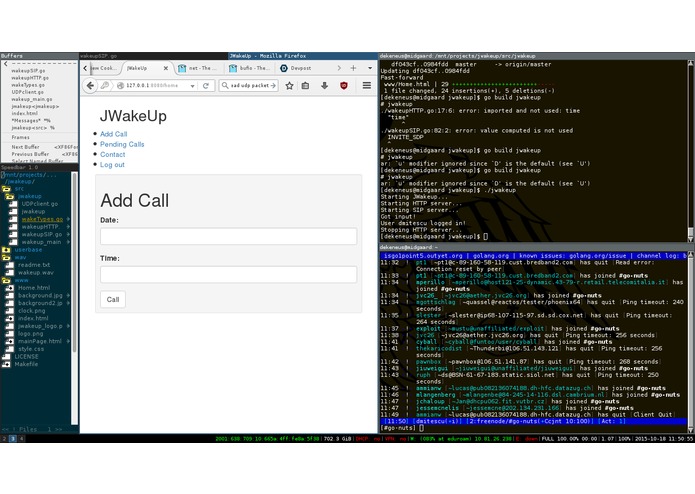Click the globe site-identity icon in the URL bar

tap(120, 86)
